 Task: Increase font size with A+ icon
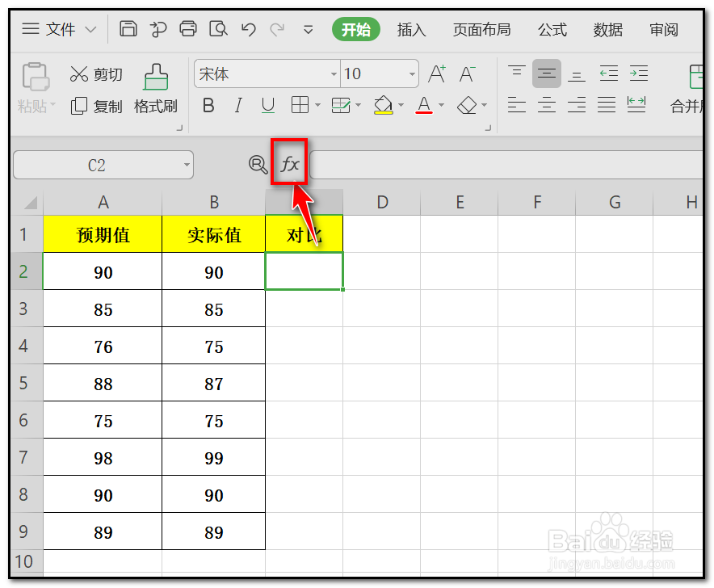click(437, 73)
